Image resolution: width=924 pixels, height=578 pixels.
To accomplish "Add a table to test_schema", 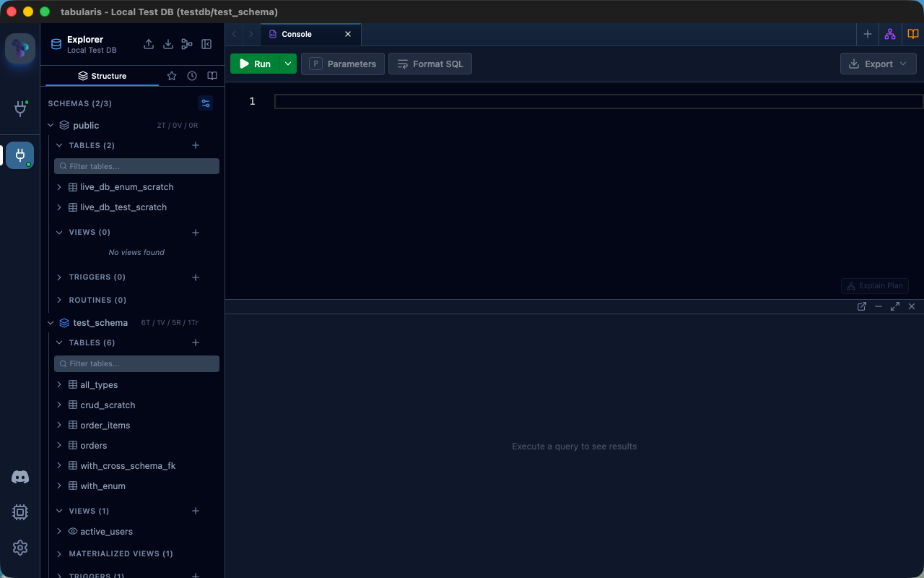I will (x=196, y=342).
